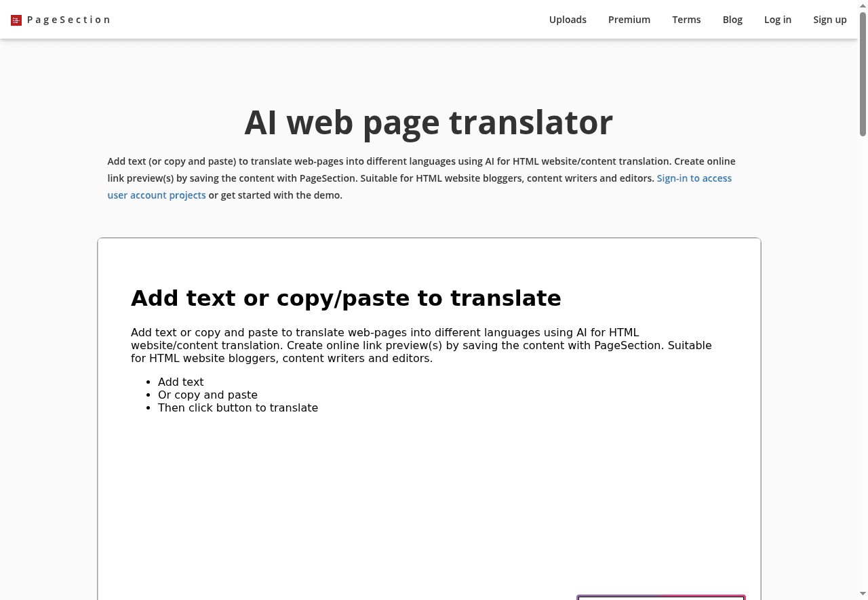Click the Add text bullet item
This screenshot has width=868, height=600.
coord(180,382)
